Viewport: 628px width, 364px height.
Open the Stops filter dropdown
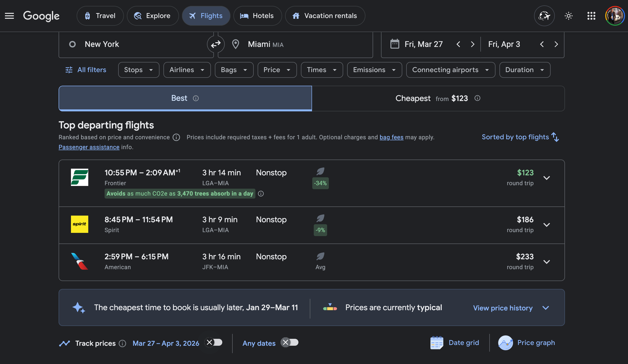coord(138,70)
